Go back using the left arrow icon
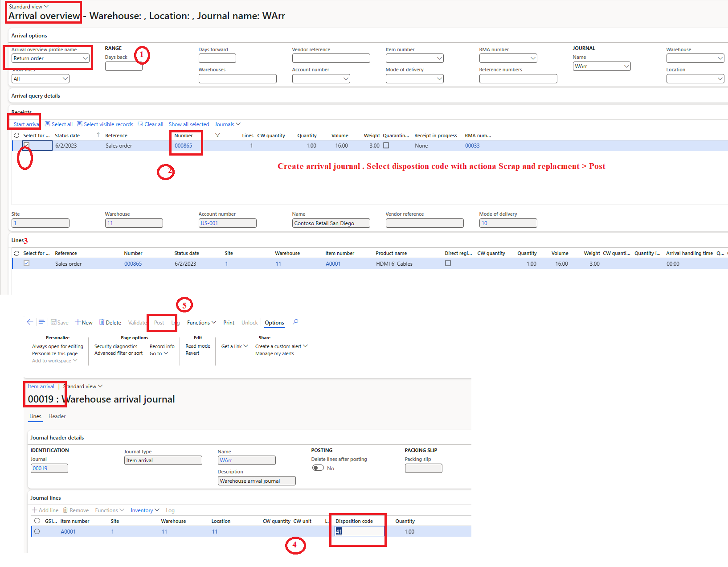 pos(30,322)
